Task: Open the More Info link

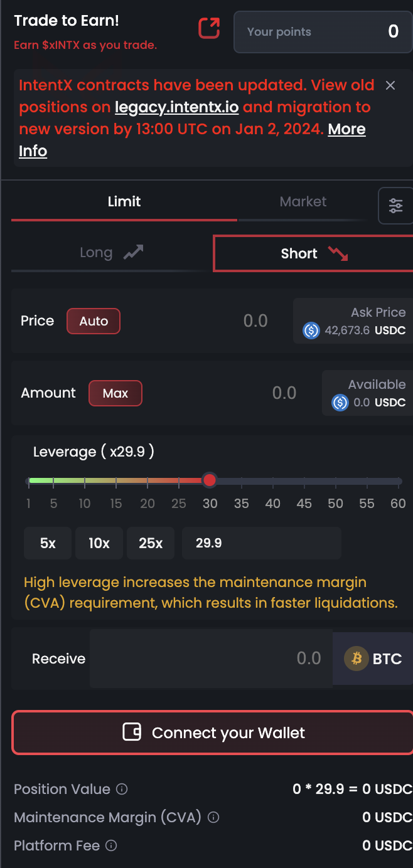Action: tap(346, 129)
